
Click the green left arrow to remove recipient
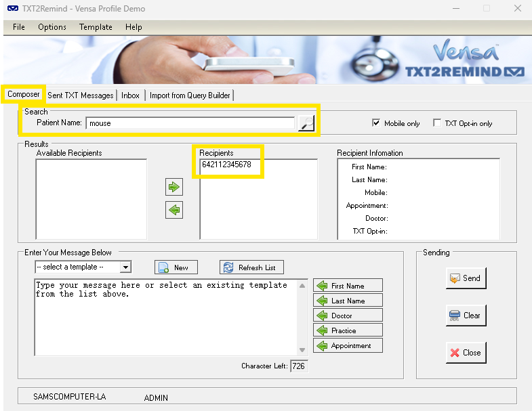174,210
